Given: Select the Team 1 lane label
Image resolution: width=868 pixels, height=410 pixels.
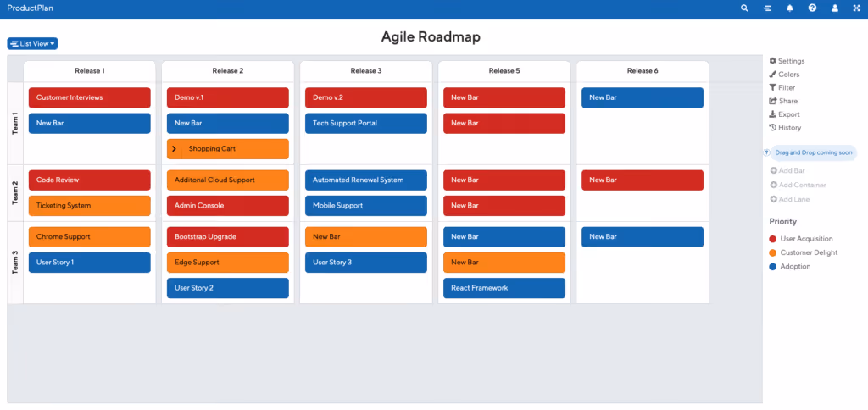Looking at the screenshot, I should coord(15,124).
